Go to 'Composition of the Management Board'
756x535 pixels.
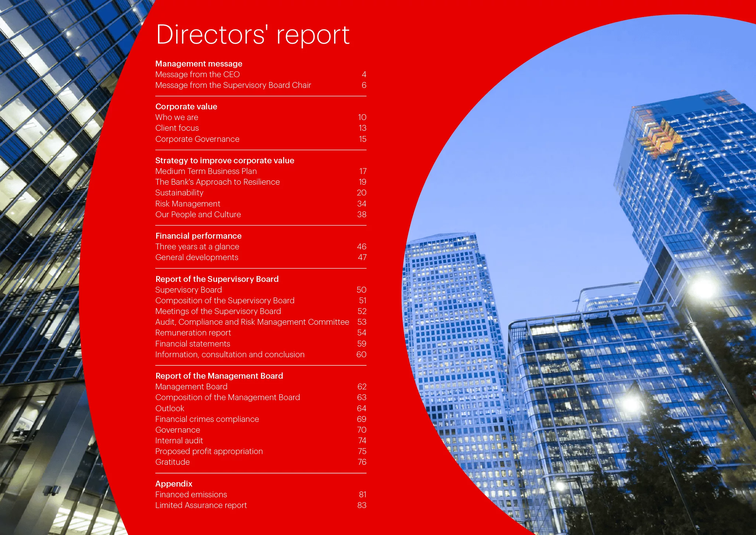tap(261, 398)
